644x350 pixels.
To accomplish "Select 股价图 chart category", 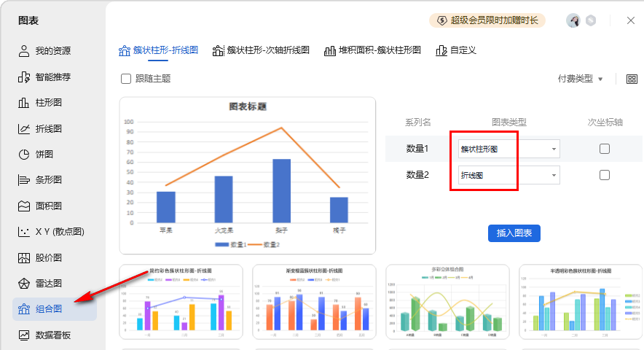I will [x=40, y=258].
